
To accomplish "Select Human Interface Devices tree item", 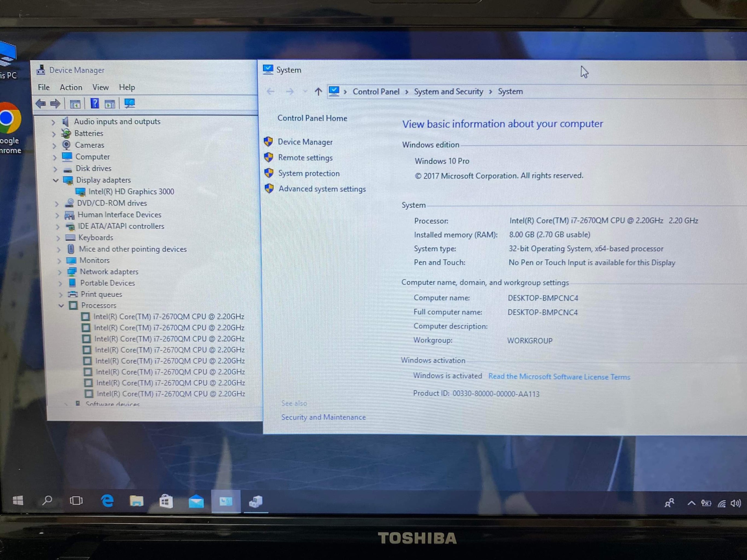I will pyautogui.click(x=120, y=215).
